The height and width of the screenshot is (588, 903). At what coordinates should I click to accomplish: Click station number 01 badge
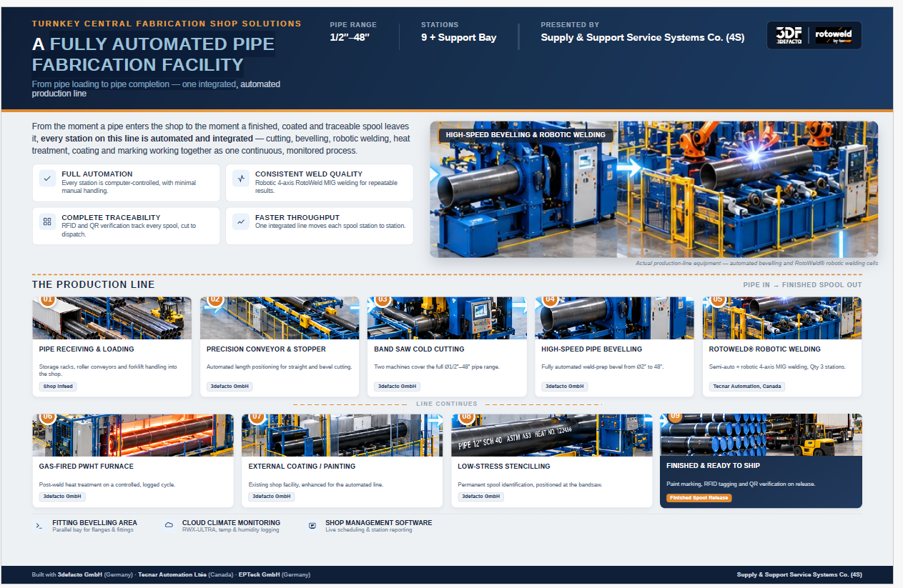point(47,300)
